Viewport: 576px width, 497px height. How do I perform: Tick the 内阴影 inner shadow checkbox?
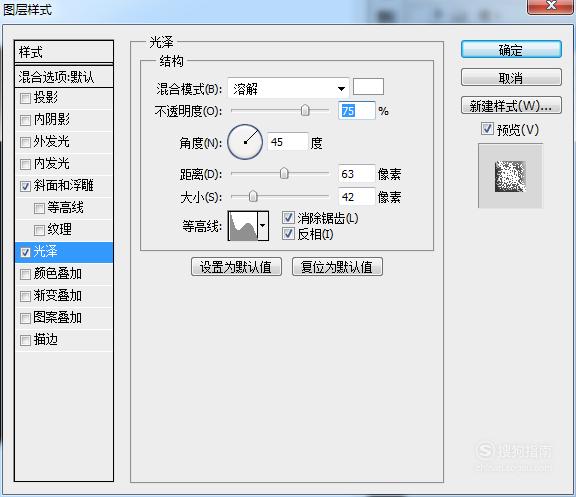(x=25, y=120)
